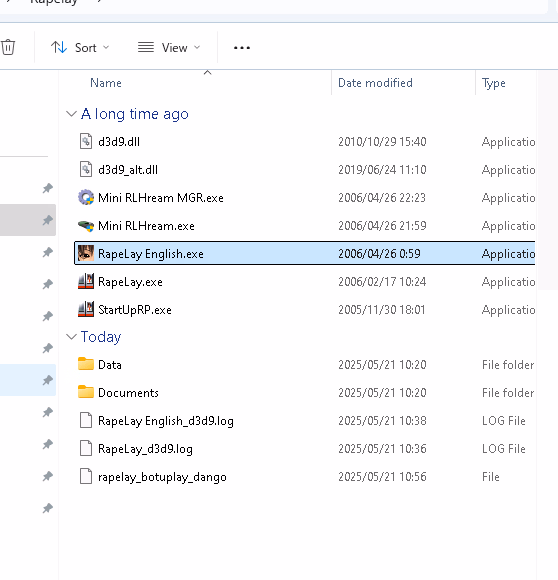Open the View dropdown
The width and height of the screenshot is (558, 580).
pos(169,47)
